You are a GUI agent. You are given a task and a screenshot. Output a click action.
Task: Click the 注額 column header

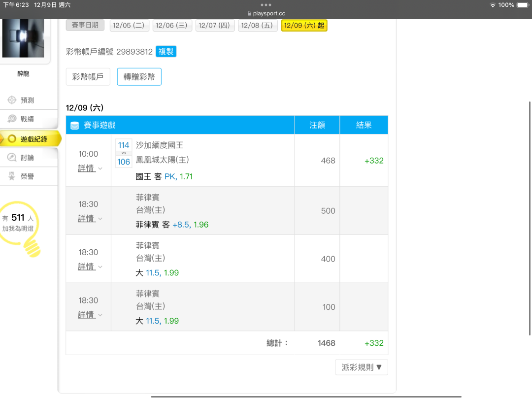317,125
